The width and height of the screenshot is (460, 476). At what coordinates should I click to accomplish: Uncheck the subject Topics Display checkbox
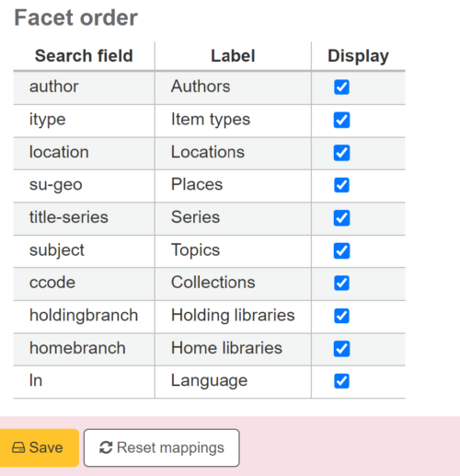pyautogui.click(x=341, y=250)
